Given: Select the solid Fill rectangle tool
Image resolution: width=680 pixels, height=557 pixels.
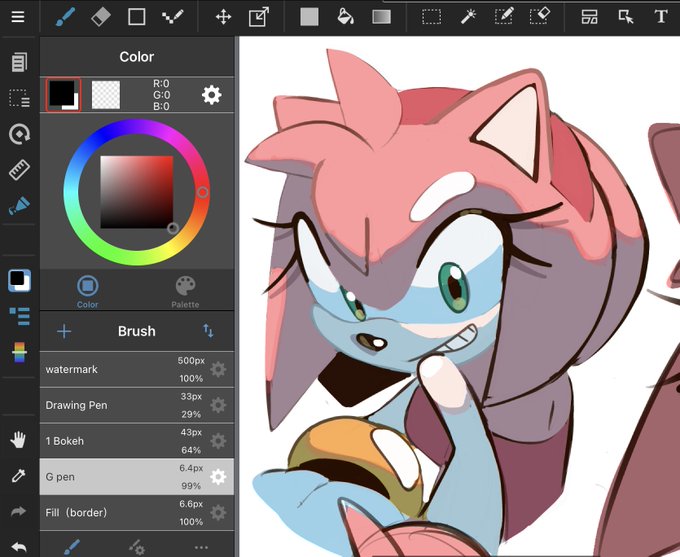Looking at the screenshot, I should coord(309,17).
